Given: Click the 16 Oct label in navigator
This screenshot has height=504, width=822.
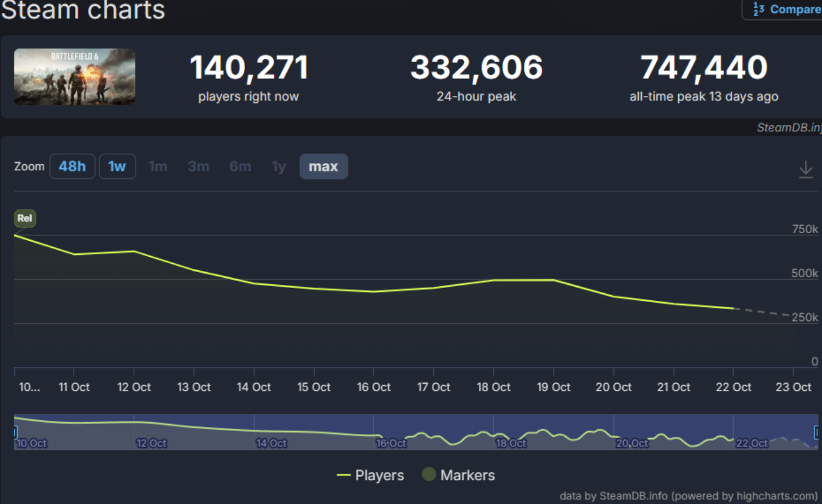Looking at the screenshot, I should (x=391, y=443).
